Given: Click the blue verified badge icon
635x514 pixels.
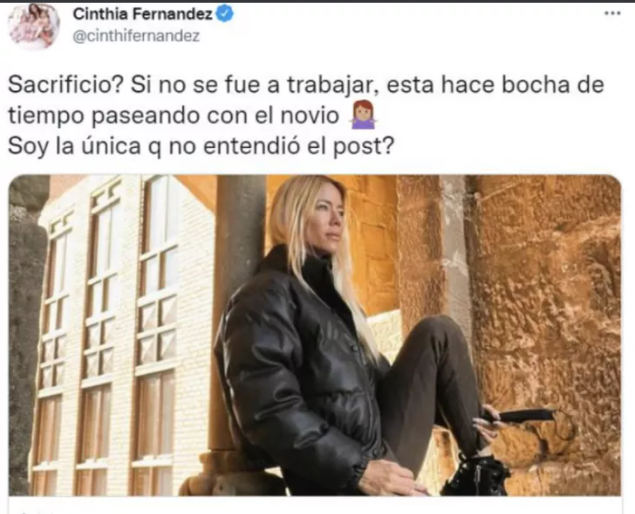Looking at the screenshot, I should tap(225, 14).
